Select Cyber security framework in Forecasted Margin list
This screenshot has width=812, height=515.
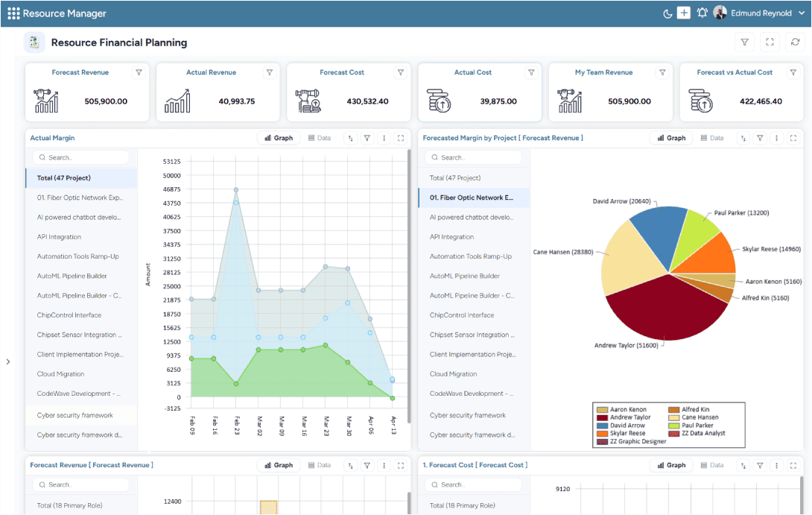pos(474,416)
